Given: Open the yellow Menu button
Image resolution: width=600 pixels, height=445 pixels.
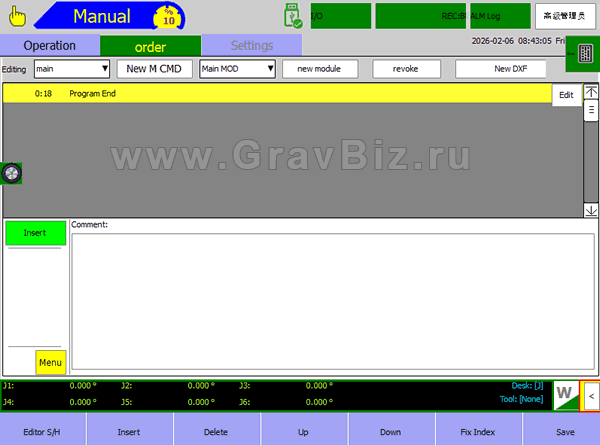Looking at the screenshot, I should pyautogui.click(x=50, y=362).
